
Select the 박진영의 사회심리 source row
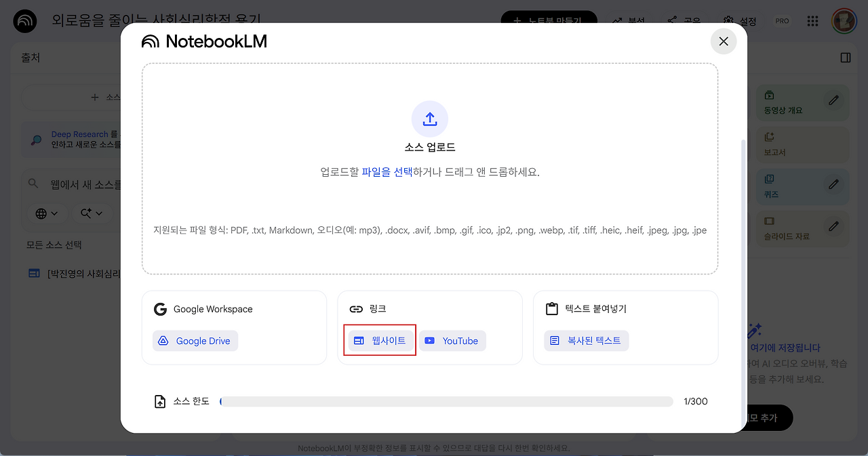75,274
